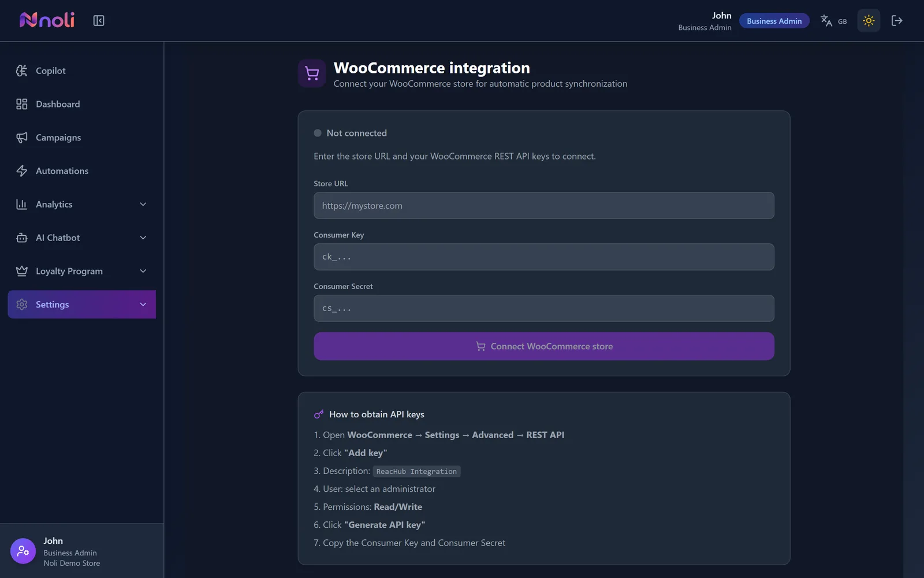Click the Analytics bar chart icon
The image size is (924, 578).
click(22, 204)
